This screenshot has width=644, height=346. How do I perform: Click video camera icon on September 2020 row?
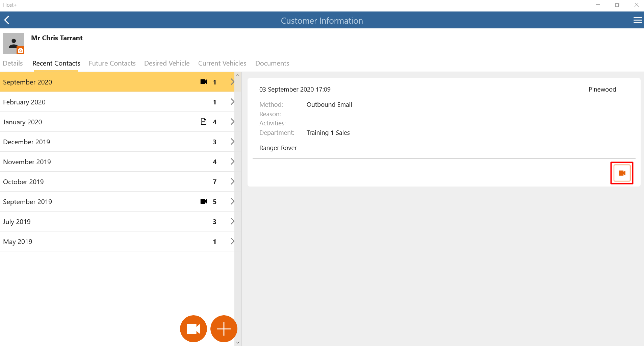(x=204, y=82)
